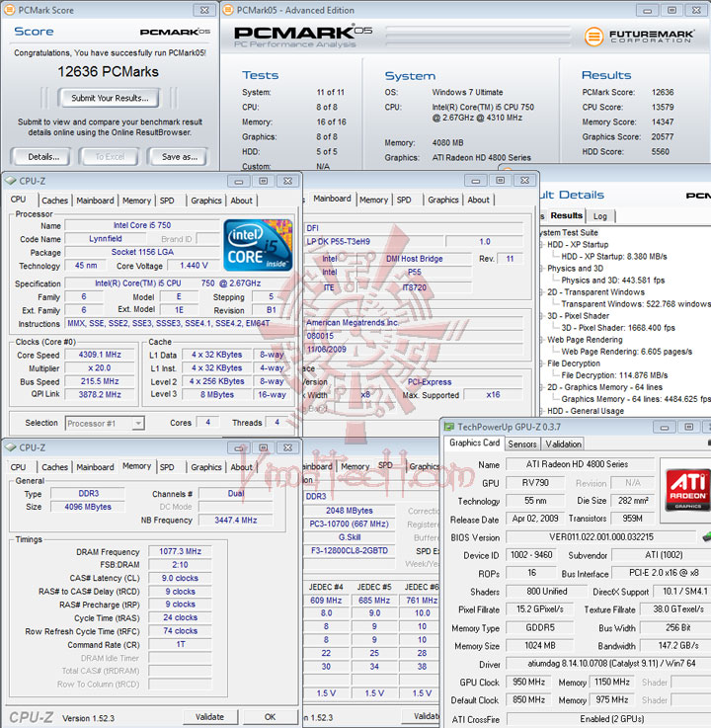This screenshot has width=711, height=728.
Task: Collapse the 2D - Transparent Windows node
Action: point(541,292)
